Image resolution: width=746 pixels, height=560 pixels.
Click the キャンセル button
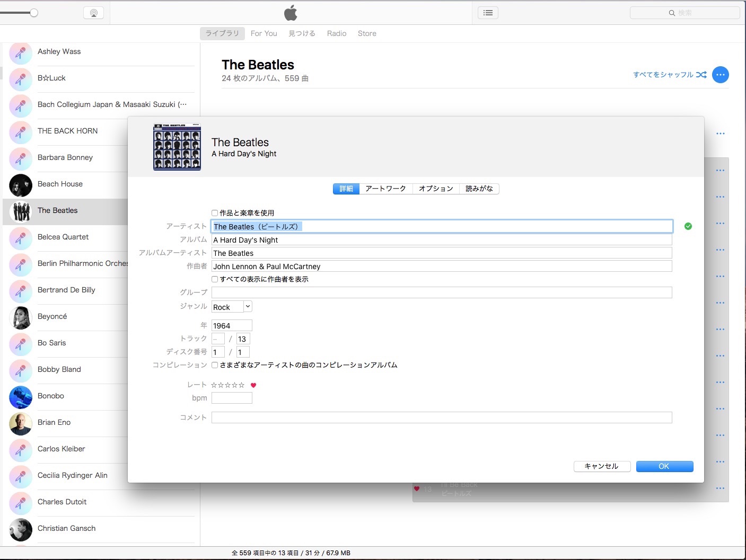[x=601, y=466]
